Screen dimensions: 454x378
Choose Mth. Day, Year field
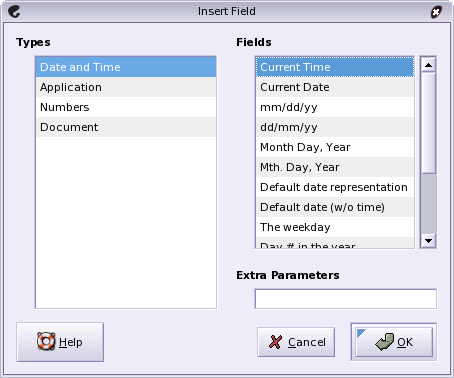[335, 167]
